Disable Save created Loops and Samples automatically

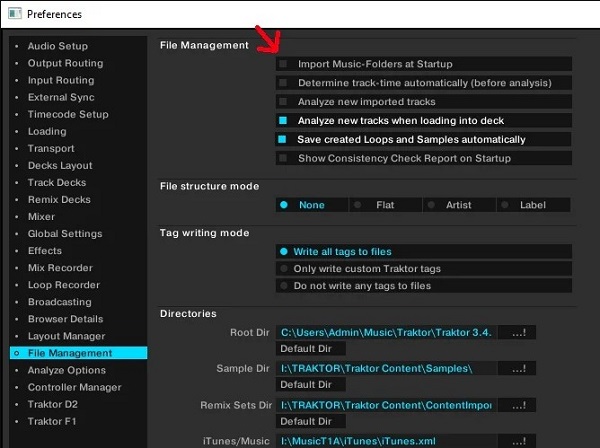(282, 139)
